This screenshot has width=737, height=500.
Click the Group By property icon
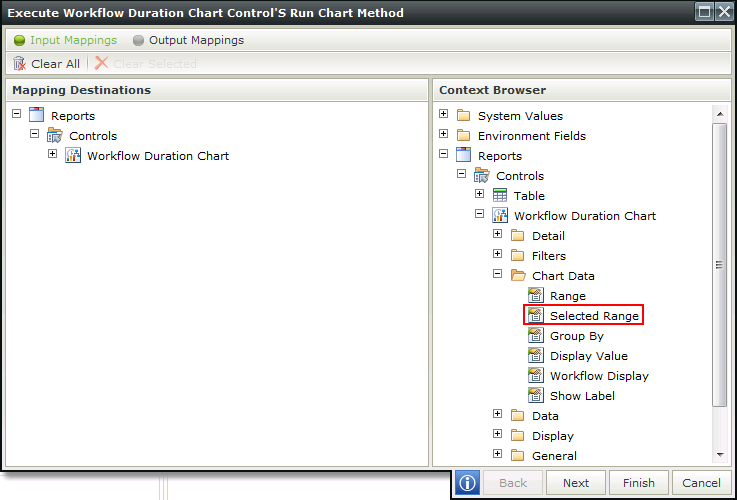point(535,336)
